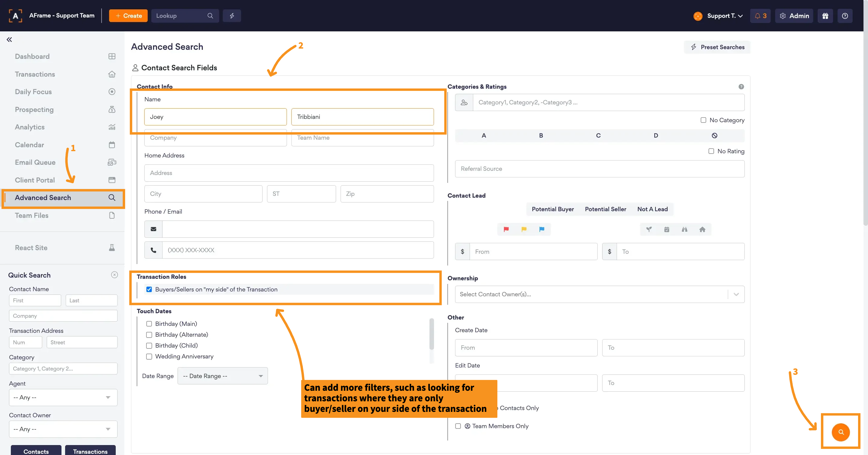
Task: Select the binoculars lead status icon
Action: click(684, 229)
